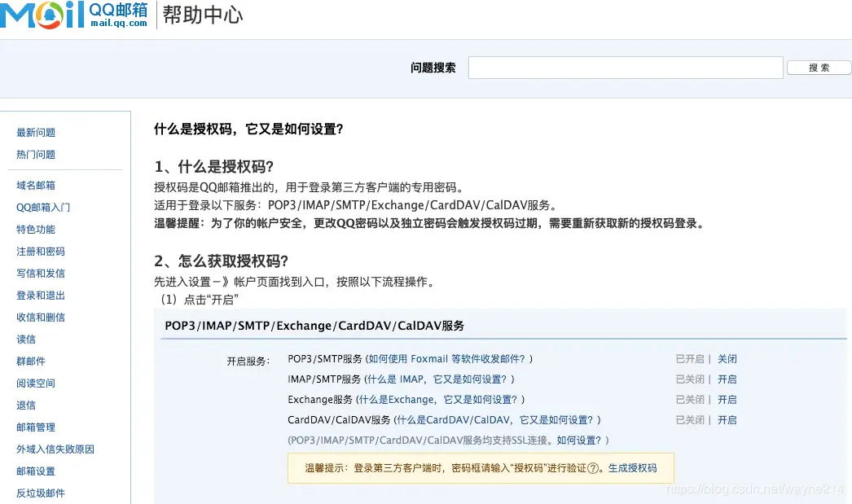Open the 热门问题 sidebar section
Viewport: 852px width, 504px height.
pos(35,154)
